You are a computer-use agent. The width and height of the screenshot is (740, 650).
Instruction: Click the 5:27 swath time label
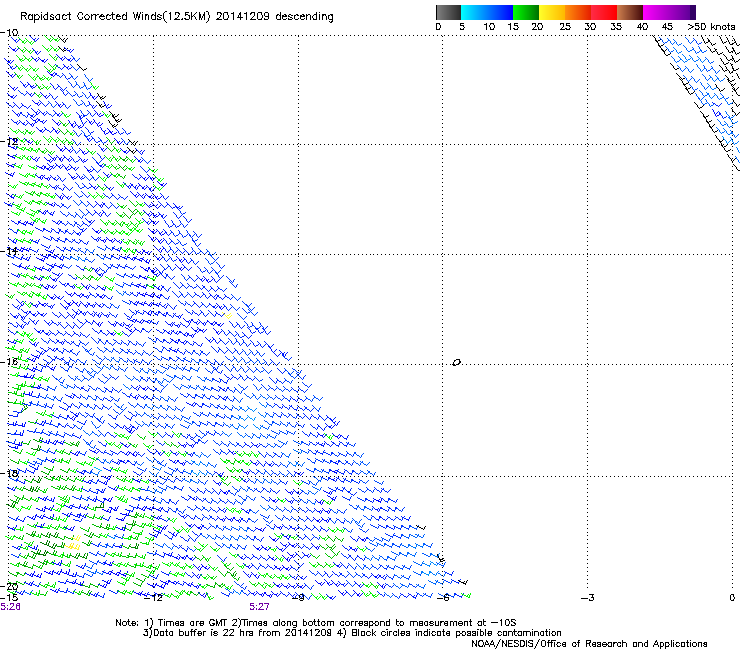coord(260,607)
